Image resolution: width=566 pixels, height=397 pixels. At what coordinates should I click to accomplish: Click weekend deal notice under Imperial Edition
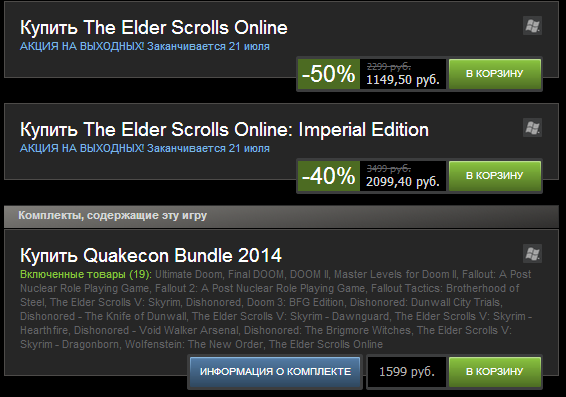(x=145, y=148)
